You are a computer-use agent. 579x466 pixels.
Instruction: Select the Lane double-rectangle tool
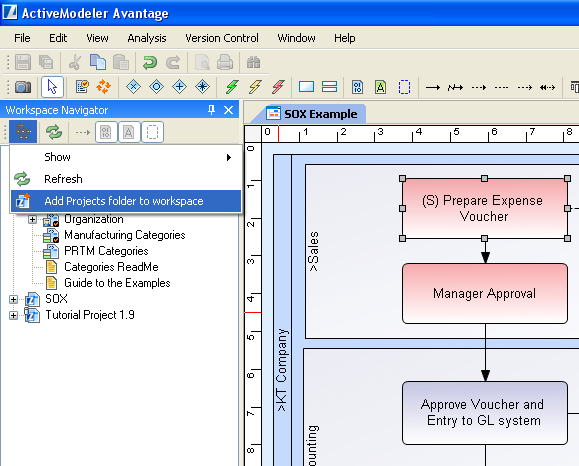(329, 87)
